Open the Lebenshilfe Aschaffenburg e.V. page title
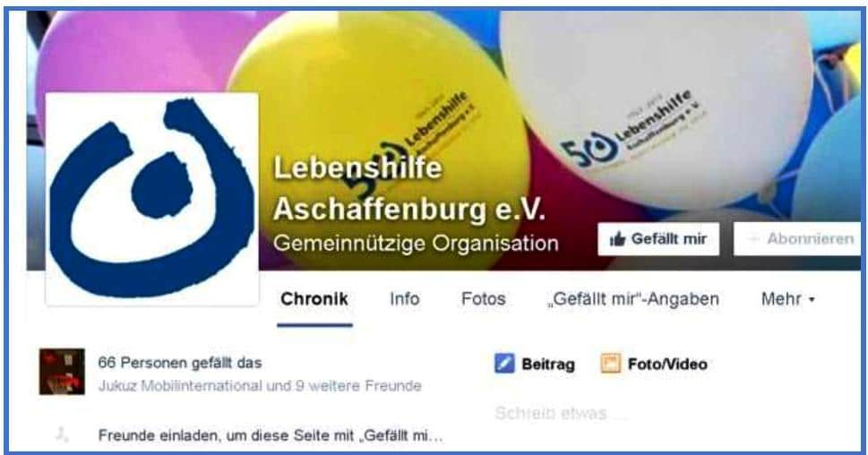The height and width of the screenshot is (455, 868). pyautogui.click(x=409, y=188)
